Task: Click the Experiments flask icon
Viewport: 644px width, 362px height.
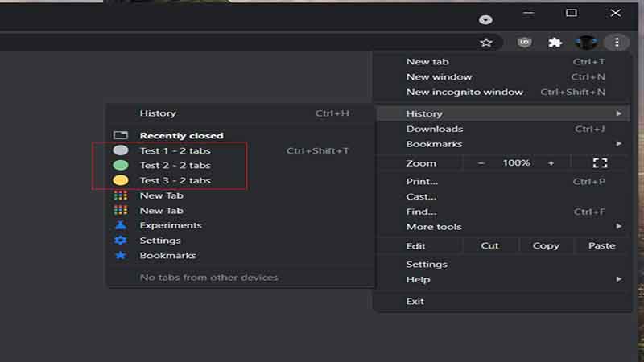Action: pyautogui.click(x=121, y=225)
